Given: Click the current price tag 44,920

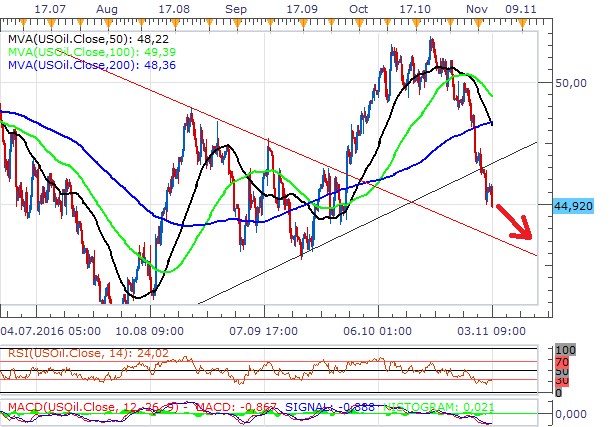Looking at the screenshot, I should (x=573, y=204).
